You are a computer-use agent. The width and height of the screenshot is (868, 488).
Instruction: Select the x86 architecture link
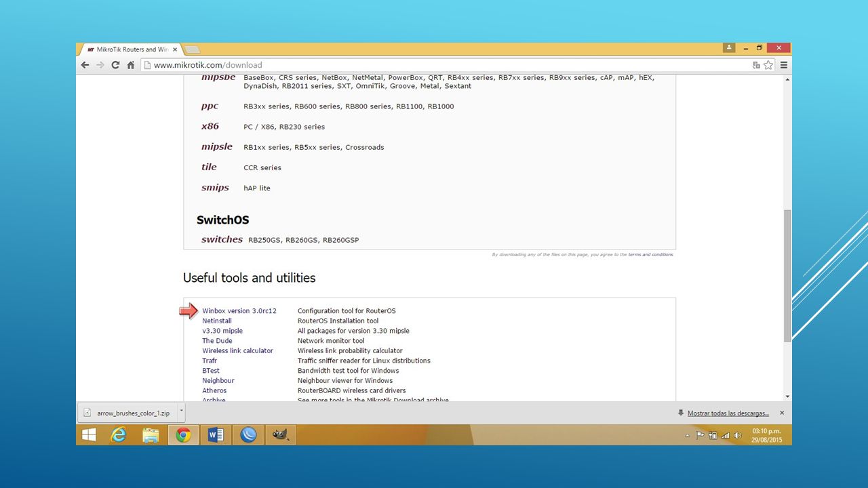(x=210, y=126)
